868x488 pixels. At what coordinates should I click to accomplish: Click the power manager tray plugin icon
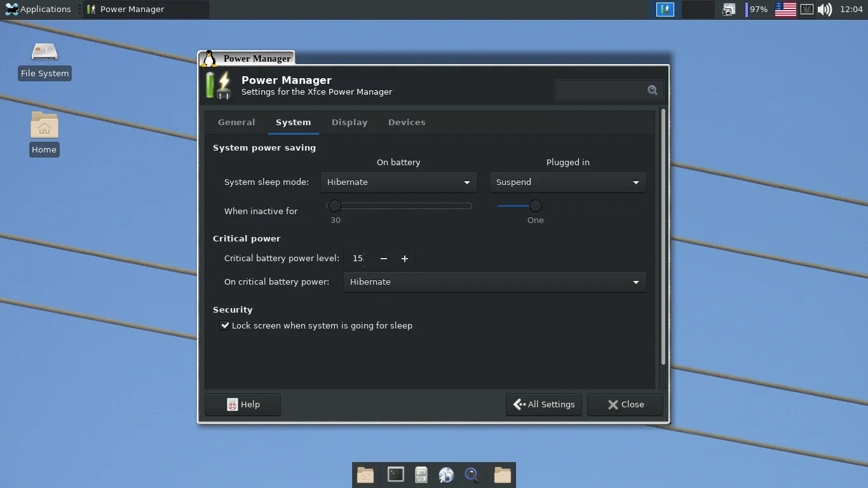(665, 10)
